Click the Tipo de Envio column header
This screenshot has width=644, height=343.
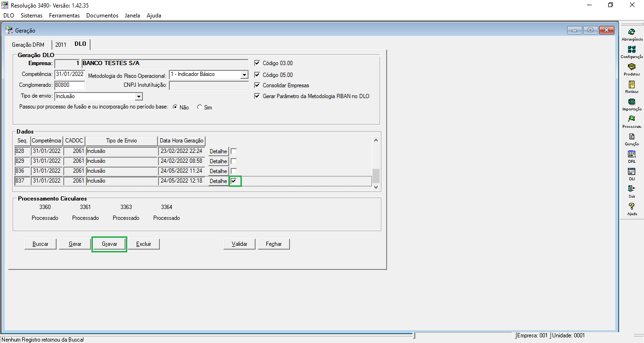[122, 141]
